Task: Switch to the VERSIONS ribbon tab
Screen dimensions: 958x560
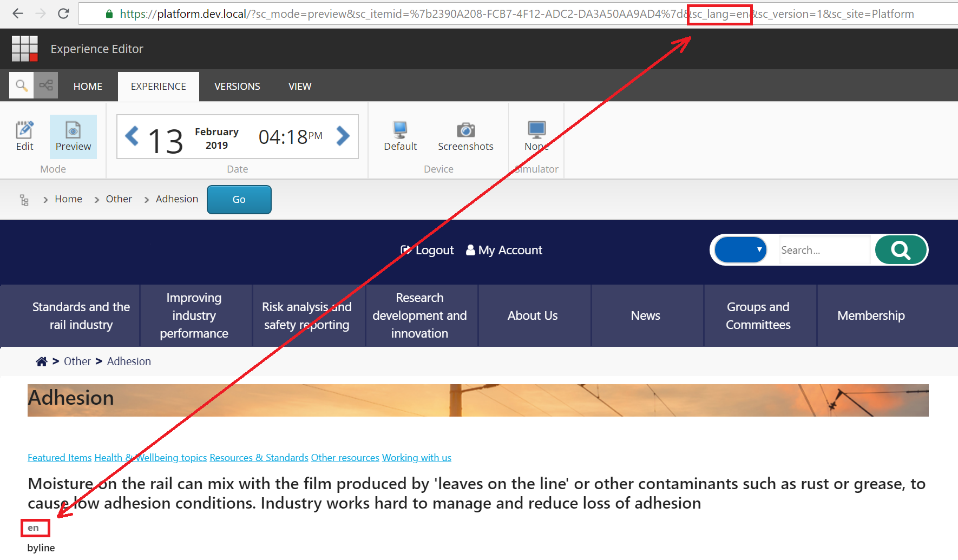Action: 237,87
